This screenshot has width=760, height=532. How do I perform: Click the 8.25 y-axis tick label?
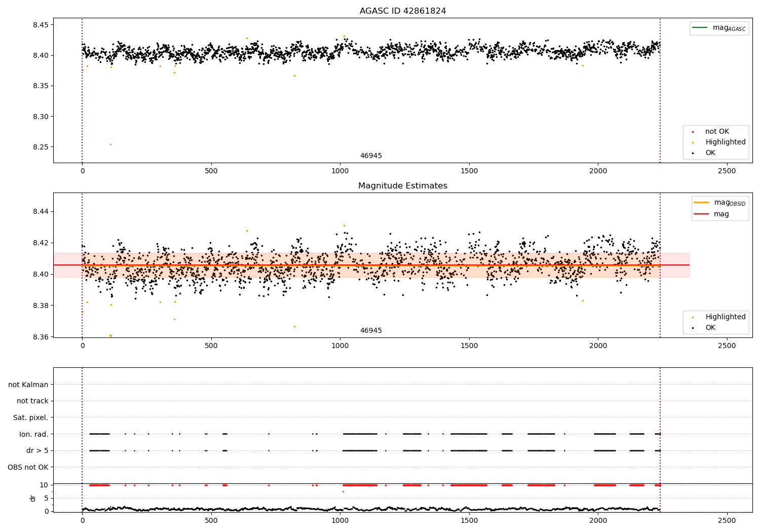point(40,147)
